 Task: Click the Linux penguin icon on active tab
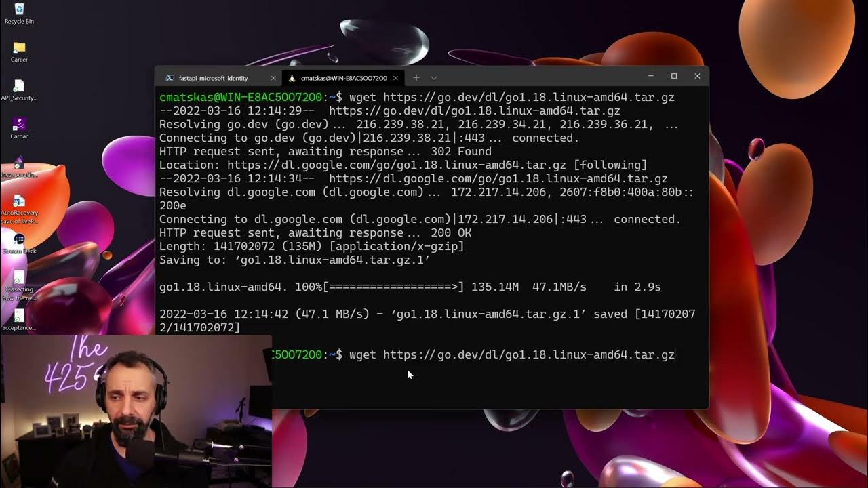coord(292,78)
